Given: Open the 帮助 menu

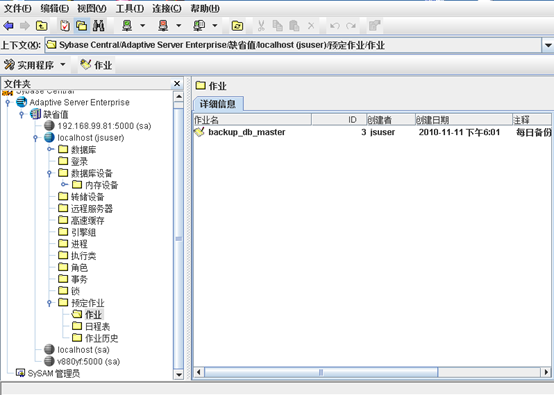Looking at the screenshot, I should pyautogui.click(x=205, y=8).
